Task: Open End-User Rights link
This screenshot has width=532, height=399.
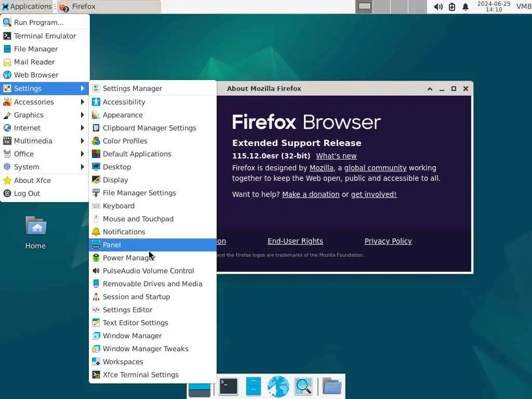Action: click(x=295, y=241)
